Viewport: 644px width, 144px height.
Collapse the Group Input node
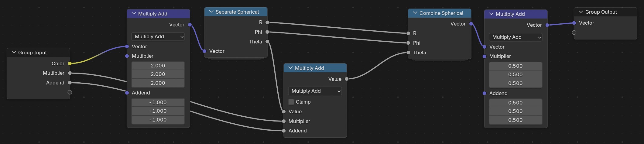[x=14, y=52]
